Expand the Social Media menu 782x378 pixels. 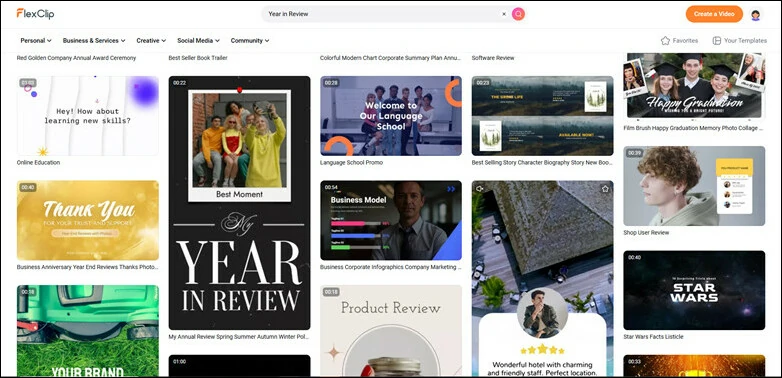[x=198, y=40]
